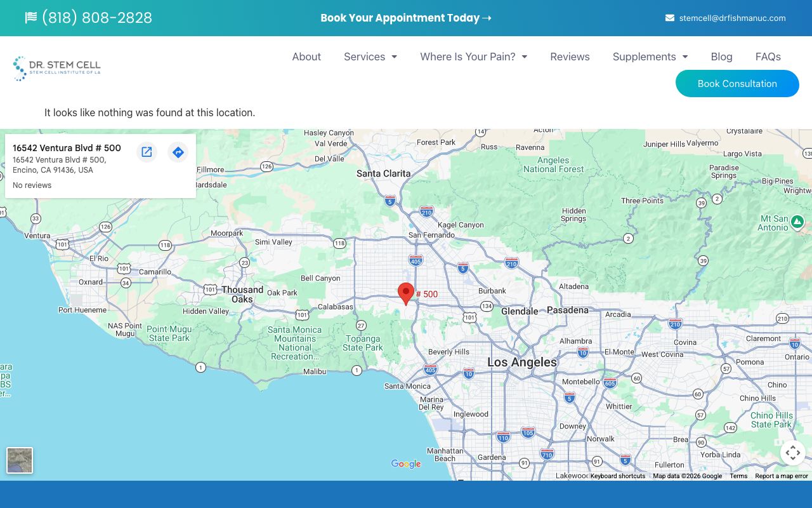Click the Mt San Antonio park marker
The width and height of the screenshot is (812, 508).
(797, 222)
